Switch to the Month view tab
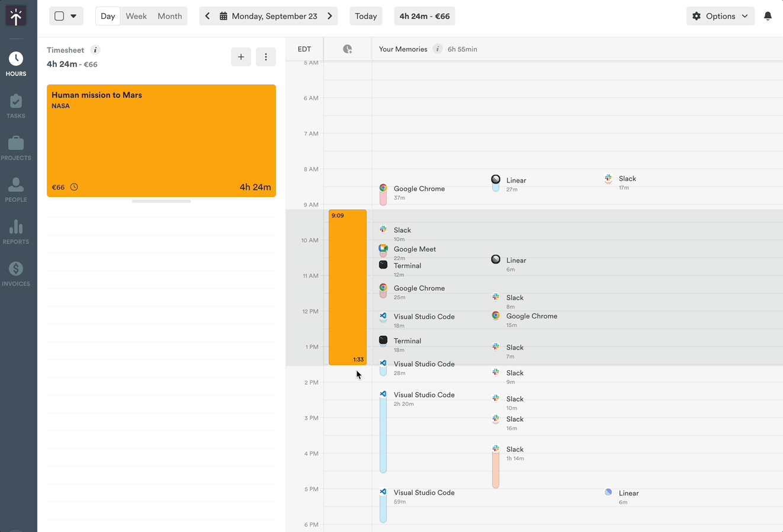The image size is (783, 532). coord(169,16)
